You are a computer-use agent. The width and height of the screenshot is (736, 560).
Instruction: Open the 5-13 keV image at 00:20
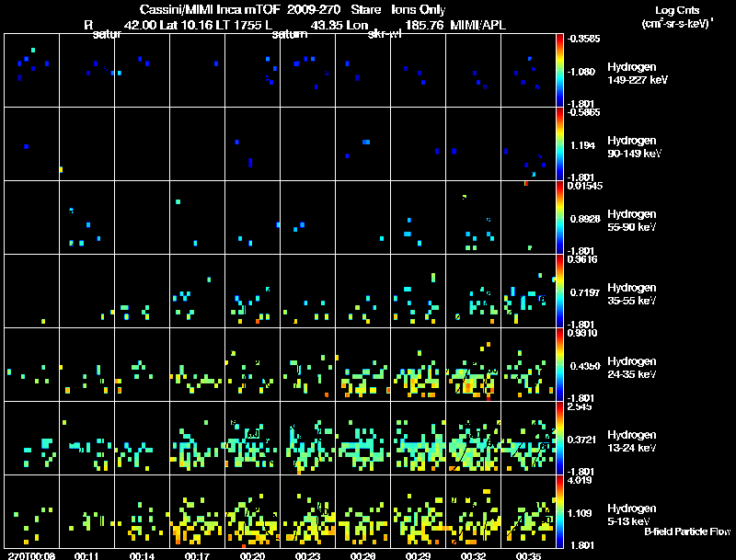pos(252,511)
